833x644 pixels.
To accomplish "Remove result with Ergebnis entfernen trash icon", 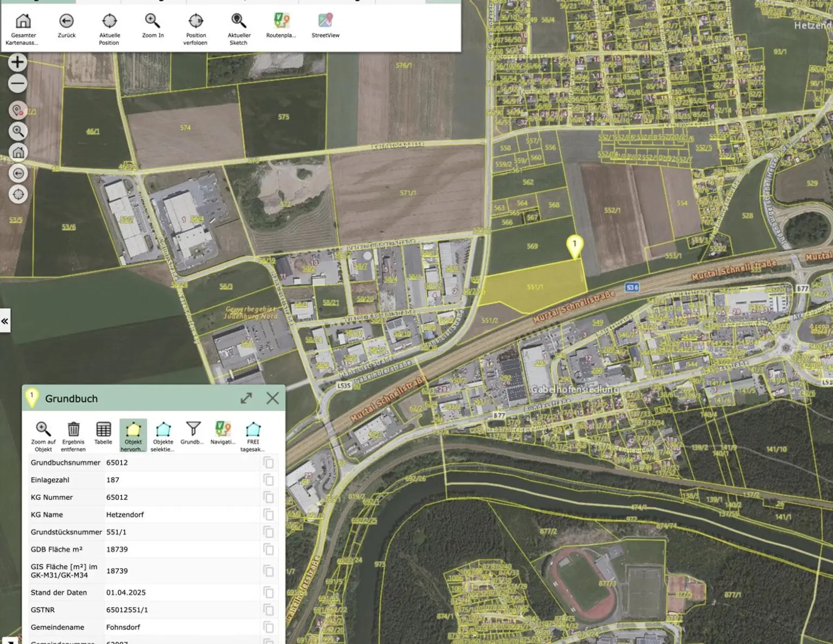I will (73, 429).
